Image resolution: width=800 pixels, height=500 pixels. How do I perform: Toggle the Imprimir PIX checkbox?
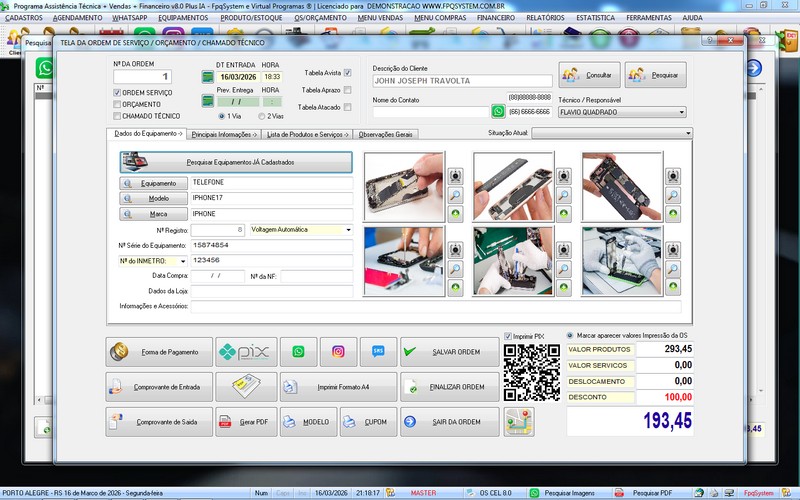(x=508, y=337)
